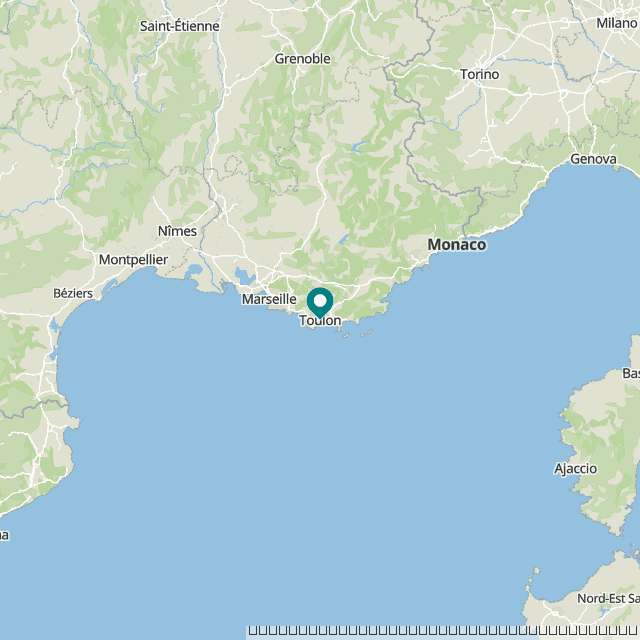Select the Saint-Étienne city label
Screen dimensions: 640x640
(180, 26)
